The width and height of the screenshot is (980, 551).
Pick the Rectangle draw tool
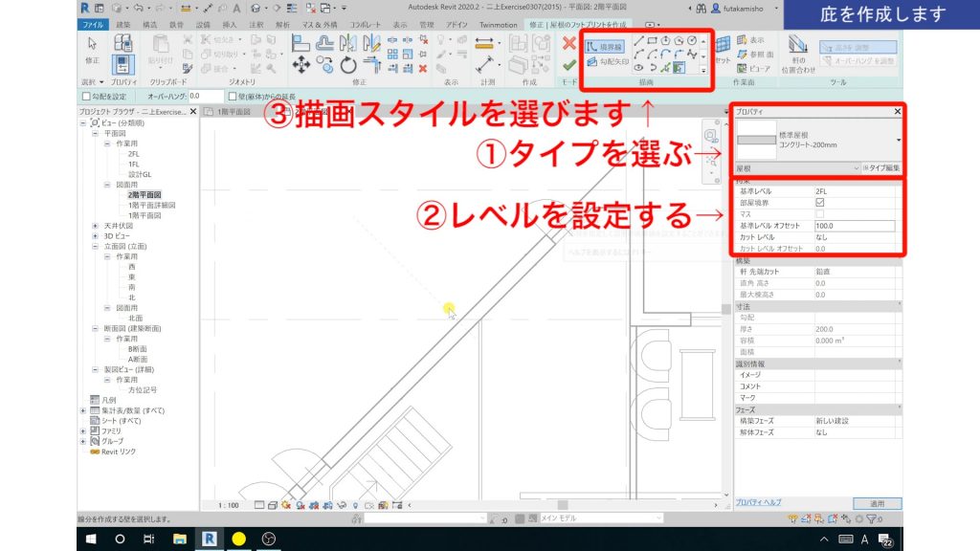[x=654, y=40]
